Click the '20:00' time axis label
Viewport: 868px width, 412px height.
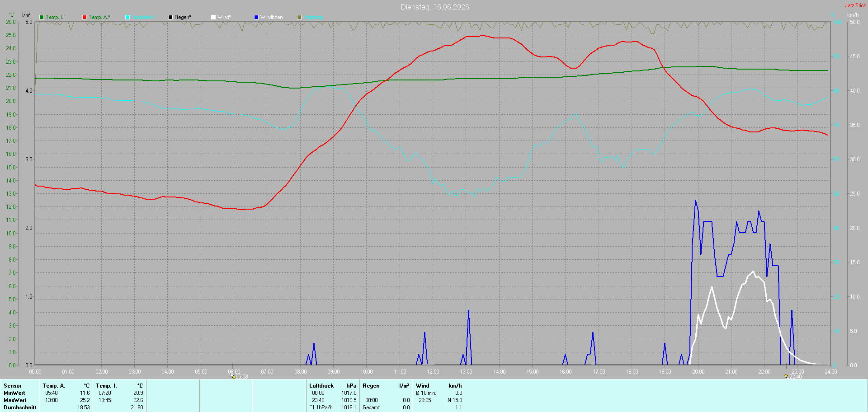(x=698, y=372)
